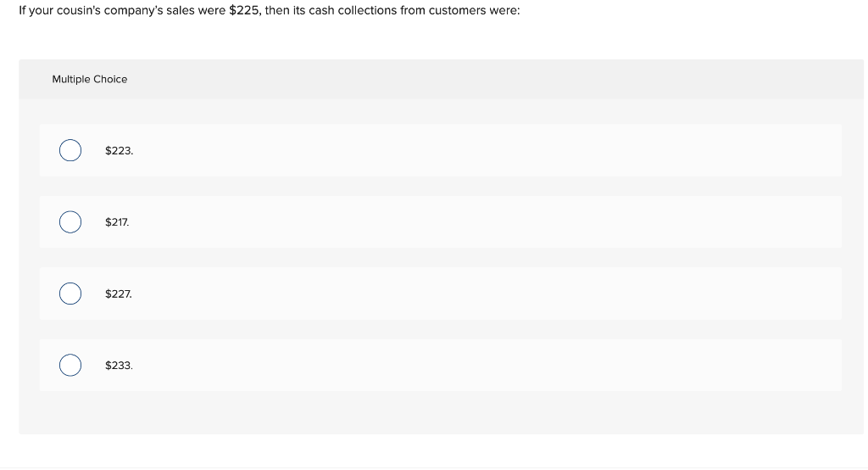Click the '$225' amount in the question
Screen dimensions: 868x470
(243, 10)
